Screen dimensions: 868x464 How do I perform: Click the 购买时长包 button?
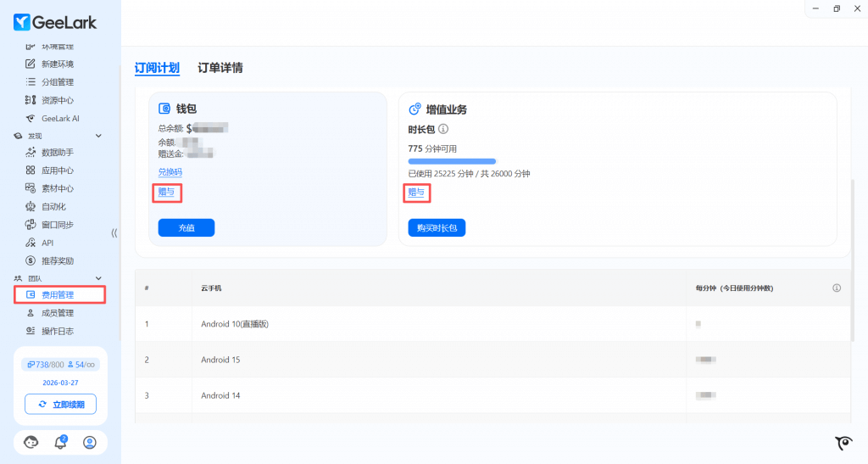[x=437, y=227]
